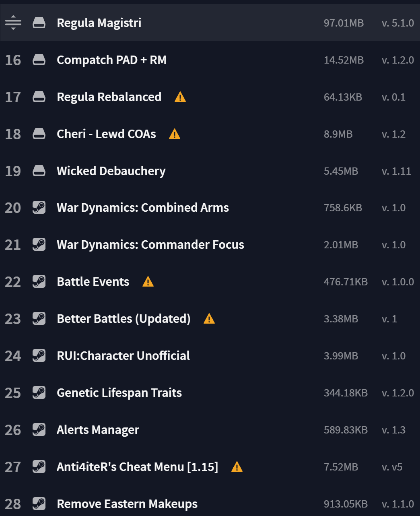Click the warning triangle beside Better Battles (Updated)
420x516 pixels.
(209, 319)
